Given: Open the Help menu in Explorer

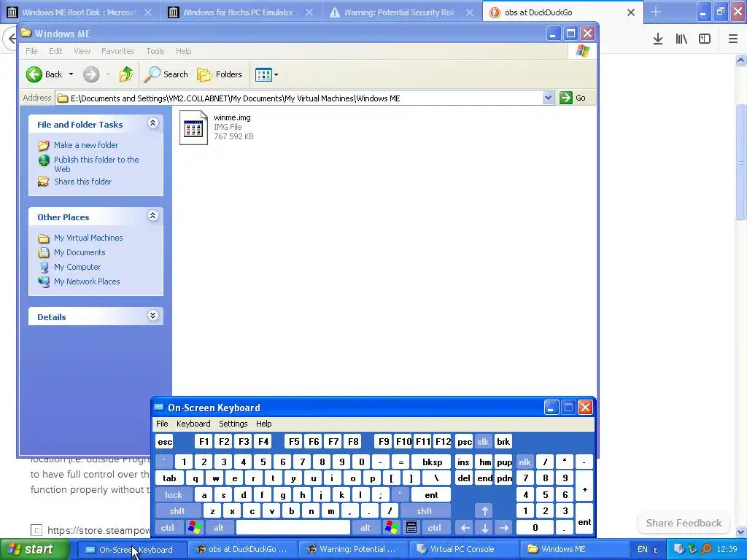Looking at the screenshot, I should (x=183, y=51).
